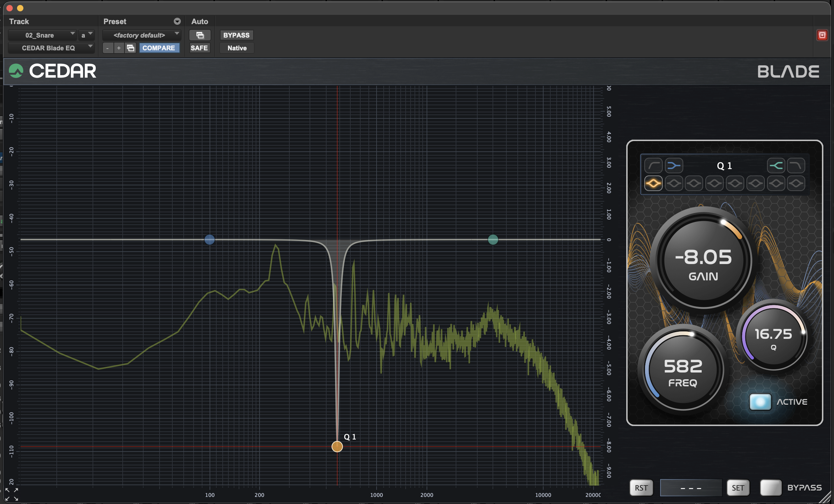The image size is (834, 504).
Task: Click the '200' frequency axis label
Action: pos(260,495)
